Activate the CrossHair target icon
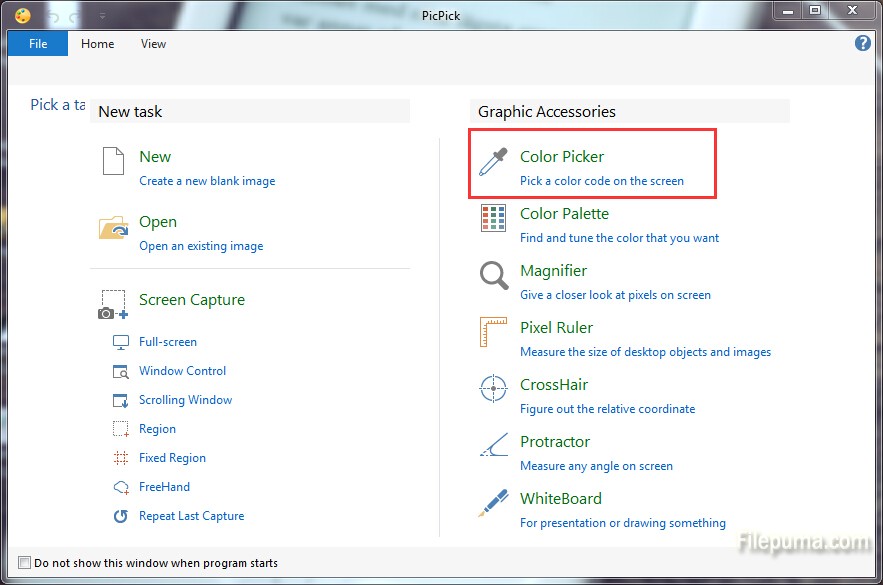This screenshot has width=883, height=585. 493,390
